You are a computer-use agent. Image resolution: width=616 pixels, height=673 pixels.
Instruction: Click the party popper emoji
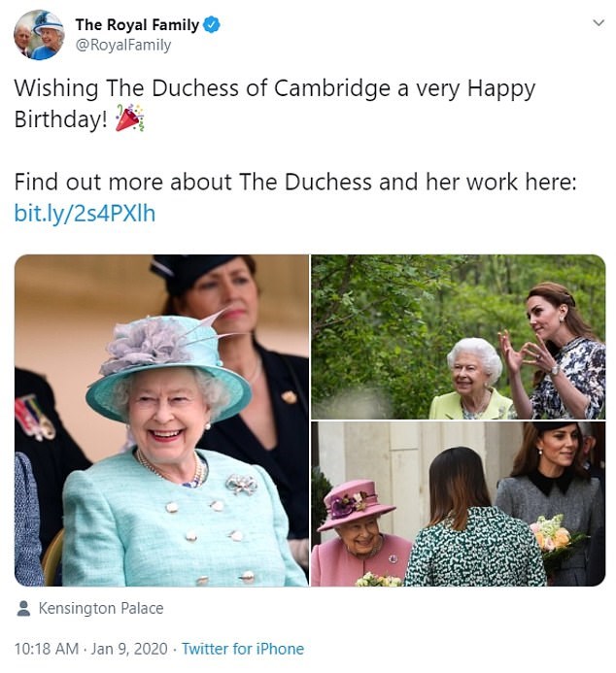pyautogui.click(x=129, y=119)
